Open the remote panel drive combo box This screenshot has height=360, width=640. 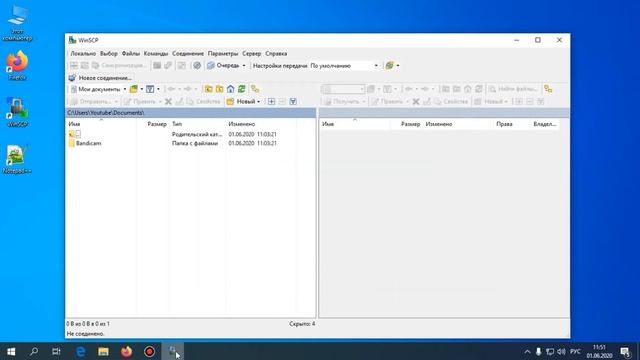343,89
